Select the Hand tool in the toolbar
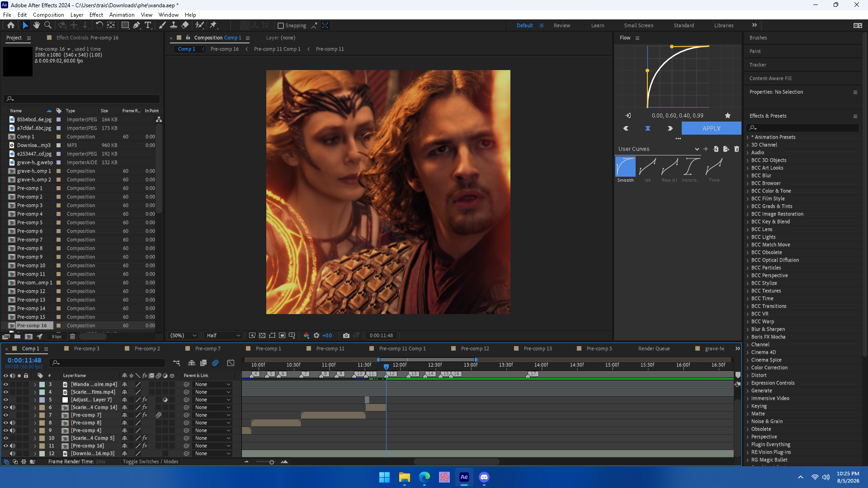The width and height of the screenshot is (868, 488). coord(37,25)
